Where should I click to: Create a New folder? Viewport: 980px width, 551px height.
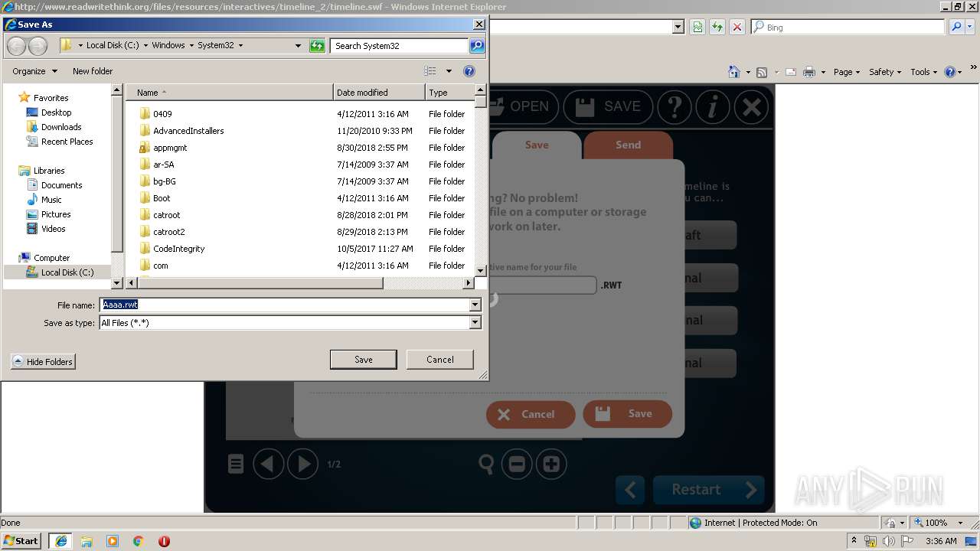tap(93, 71)
